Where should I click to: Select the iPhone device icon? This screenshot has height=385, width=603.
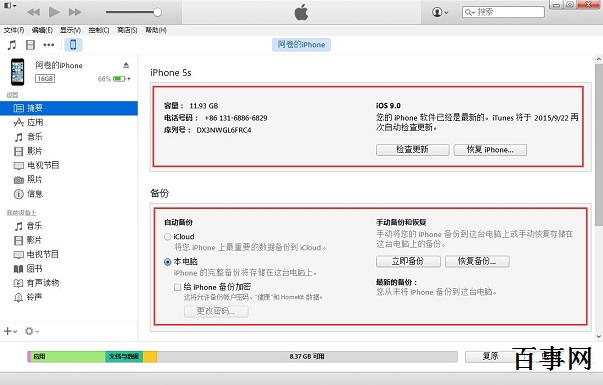[73, 45]
